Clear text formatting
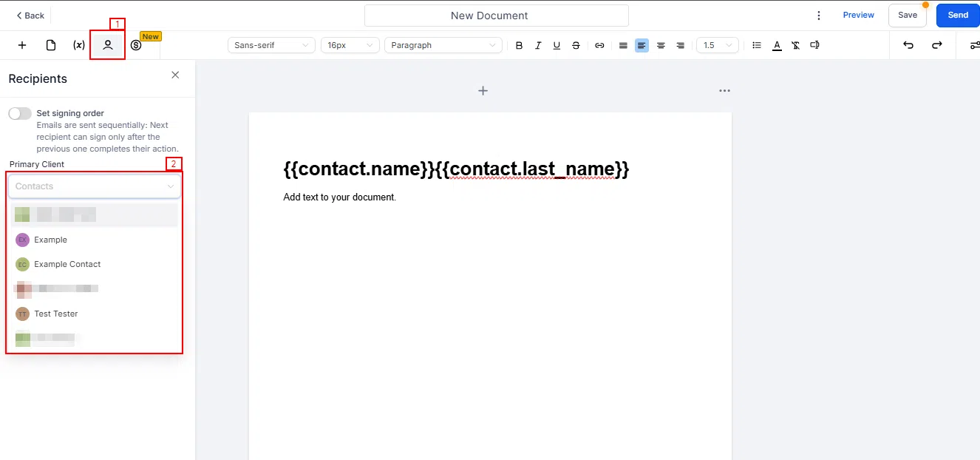Viewport: 980px width, 460px height. click(x=795, y=45)
